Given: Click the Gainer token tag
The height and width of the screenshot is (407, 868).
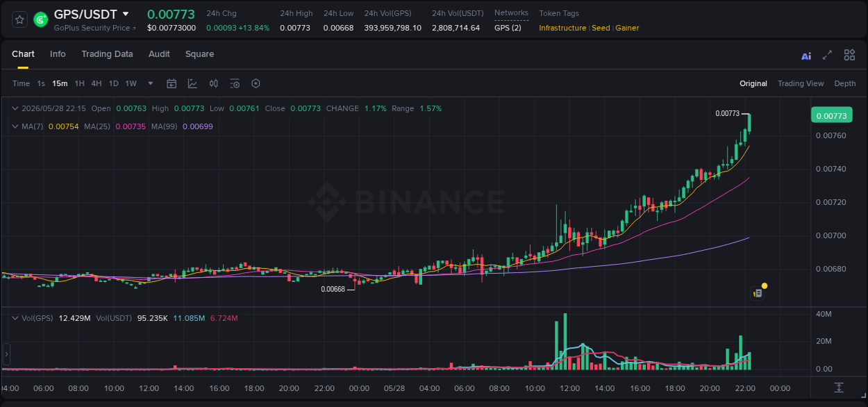Looking at the screenshot, I should (x=627, y=28).
